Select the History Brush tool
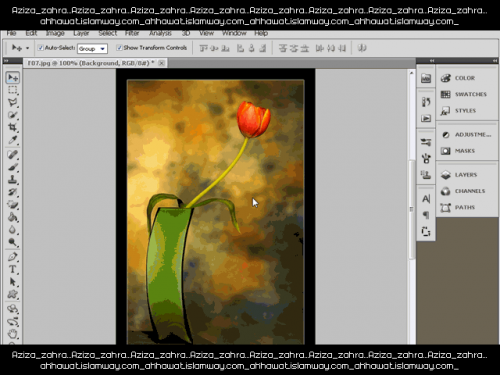 [13, 192]
